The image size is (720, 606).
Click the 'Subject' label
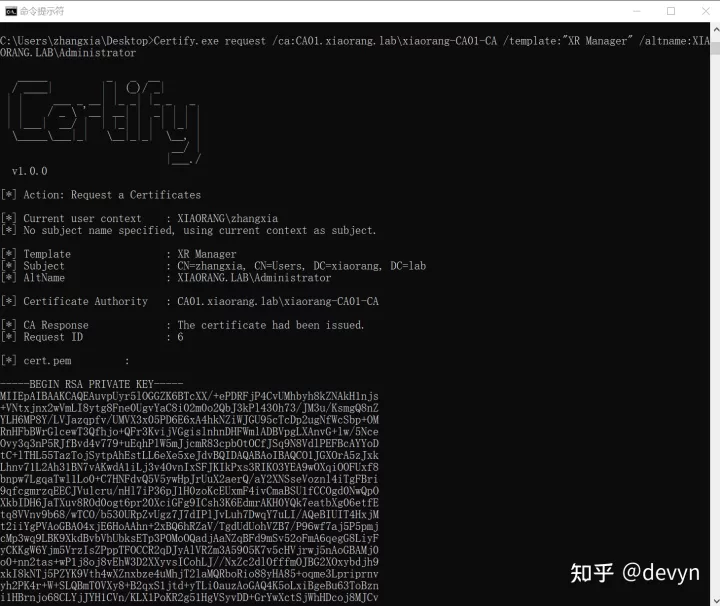(44, 266)
